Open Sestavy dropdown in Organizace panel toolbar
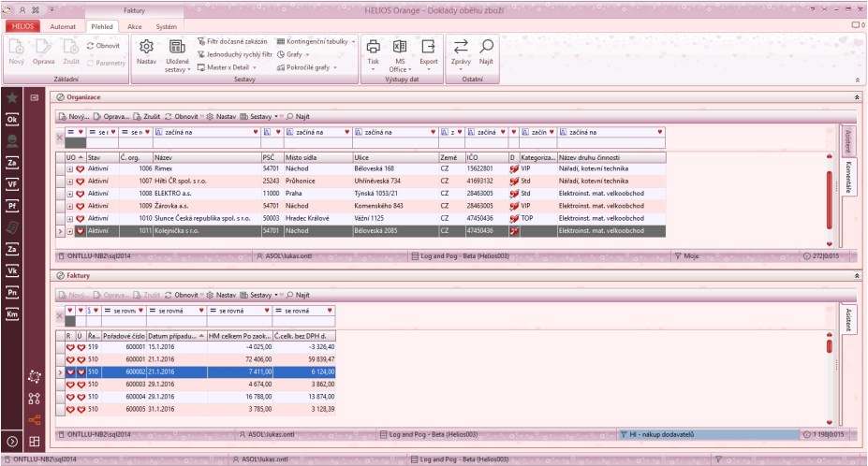 pos(259,117)
